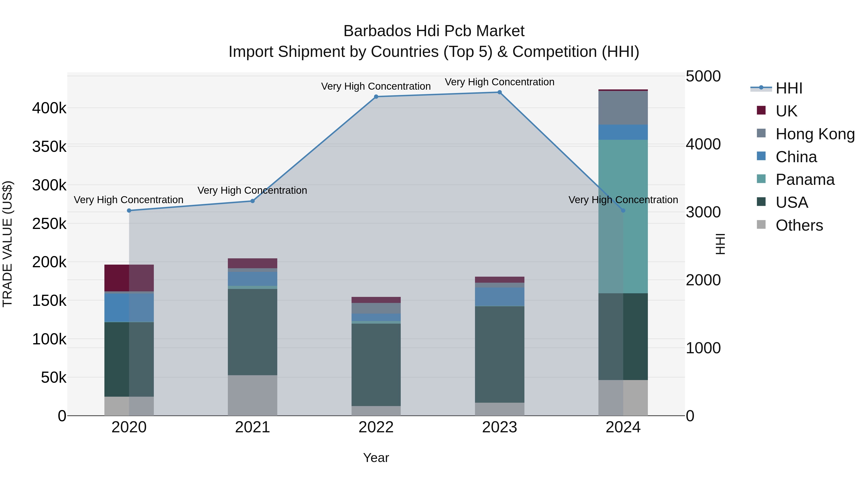Click the USA segment in the 2021 bar
This screenshot has width=868, height=488.
(253, 332)
